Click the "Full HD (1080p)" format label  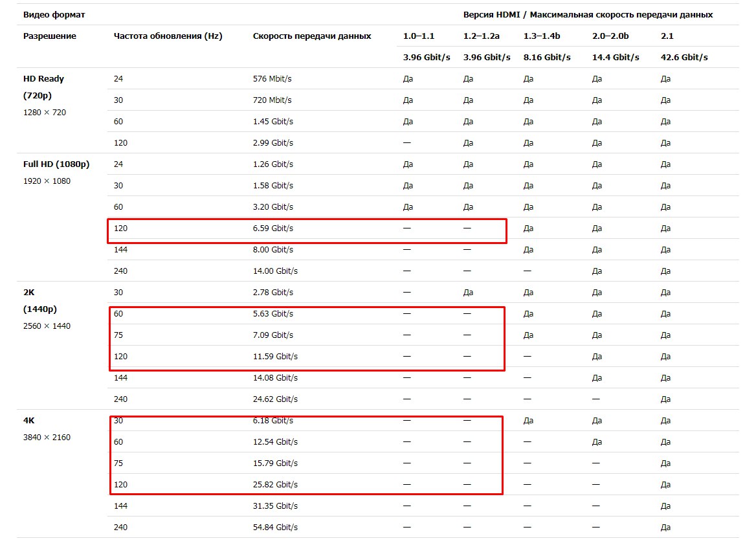(56, 164)
